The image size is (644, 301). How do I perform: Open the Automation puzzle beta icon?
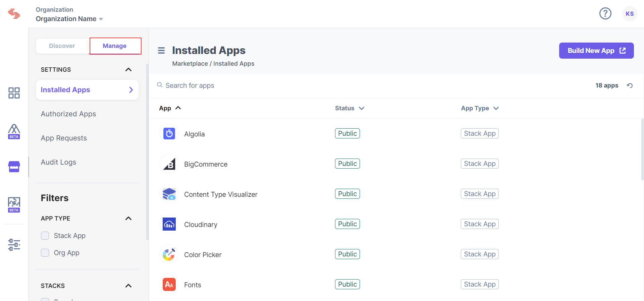(14, 205)
